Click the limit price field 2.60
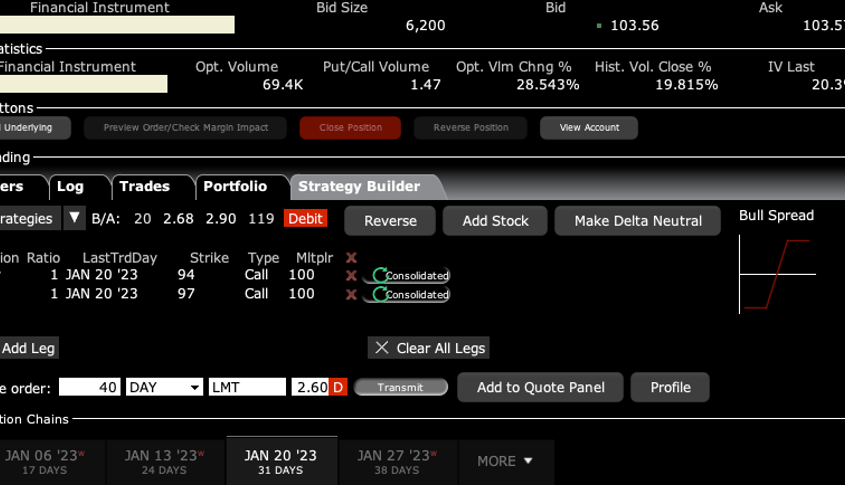This screenshot has height=486, width=845. tap(310, 387)
